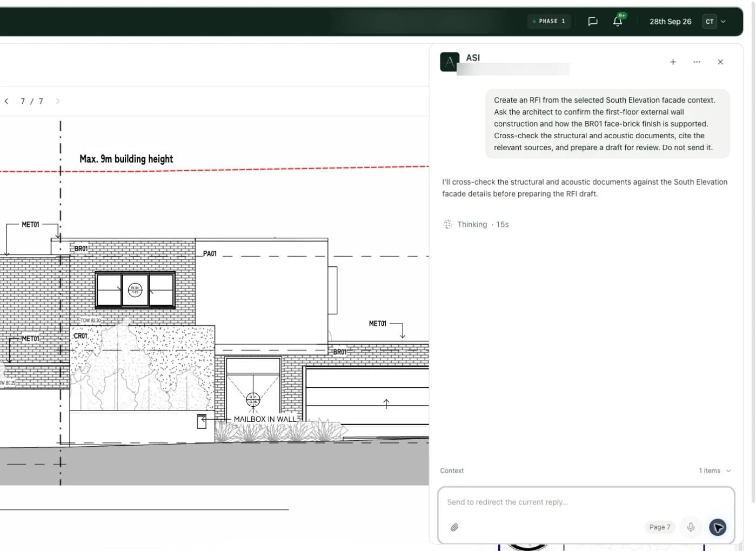
Task: Click the send message button
Action: [718, 527]
